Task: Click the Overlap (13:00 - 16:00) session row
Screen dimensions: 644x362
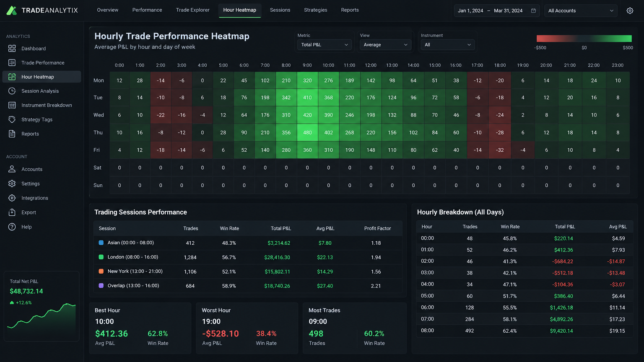Action: coord(248,286)
